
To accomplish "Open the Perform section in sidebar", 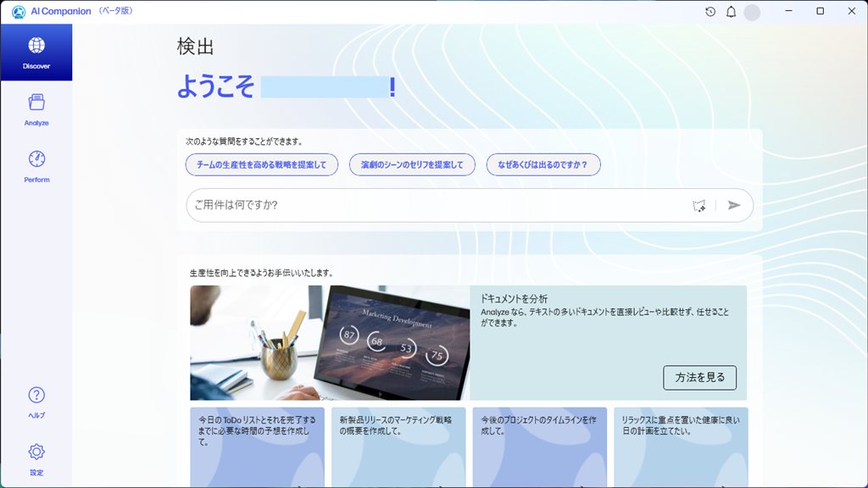I will 36,167.
